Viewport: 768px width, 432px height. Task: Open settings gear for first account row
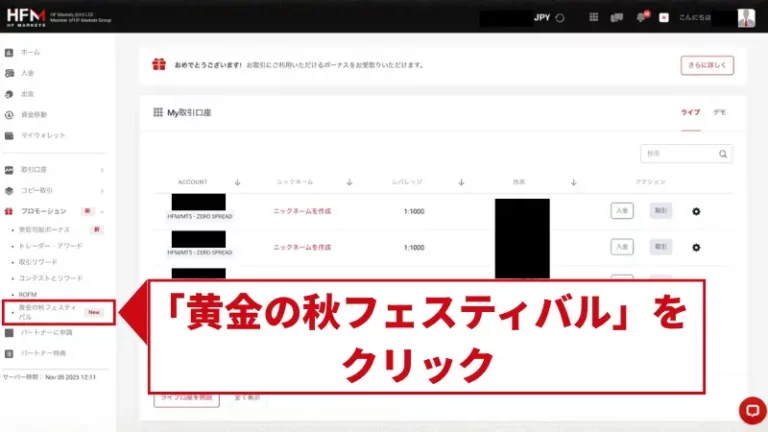tap(696, 211)
